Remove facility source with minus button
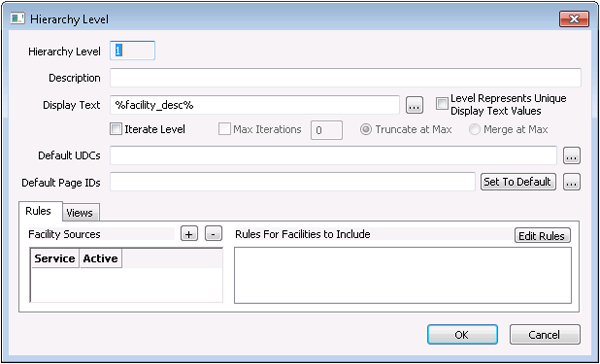 214,233
